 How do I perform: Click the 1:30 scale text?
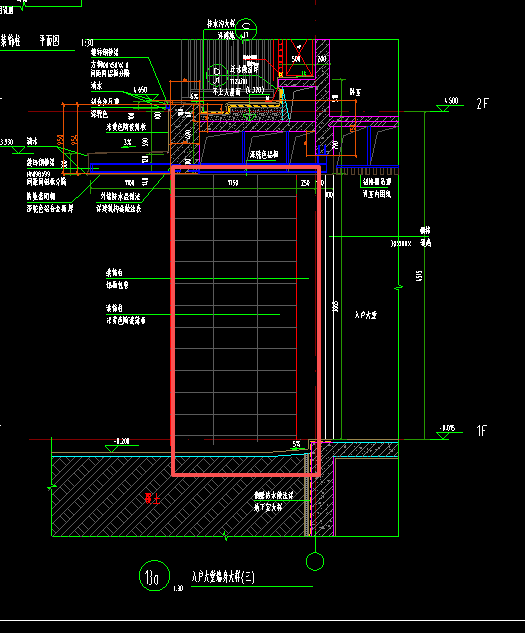tap(178, 588)
